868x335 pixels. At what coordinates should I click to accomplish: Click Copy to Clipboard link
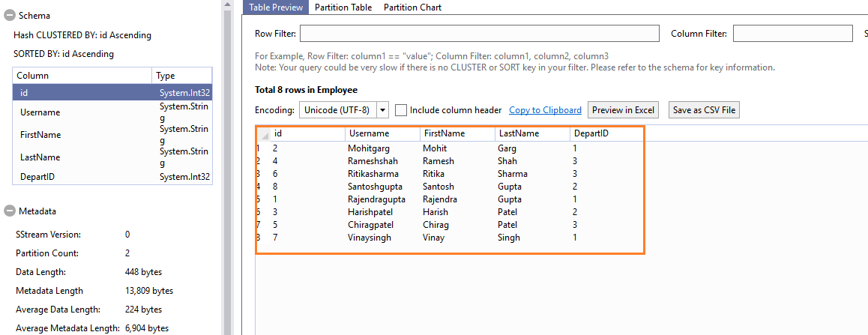coord(545,110)
